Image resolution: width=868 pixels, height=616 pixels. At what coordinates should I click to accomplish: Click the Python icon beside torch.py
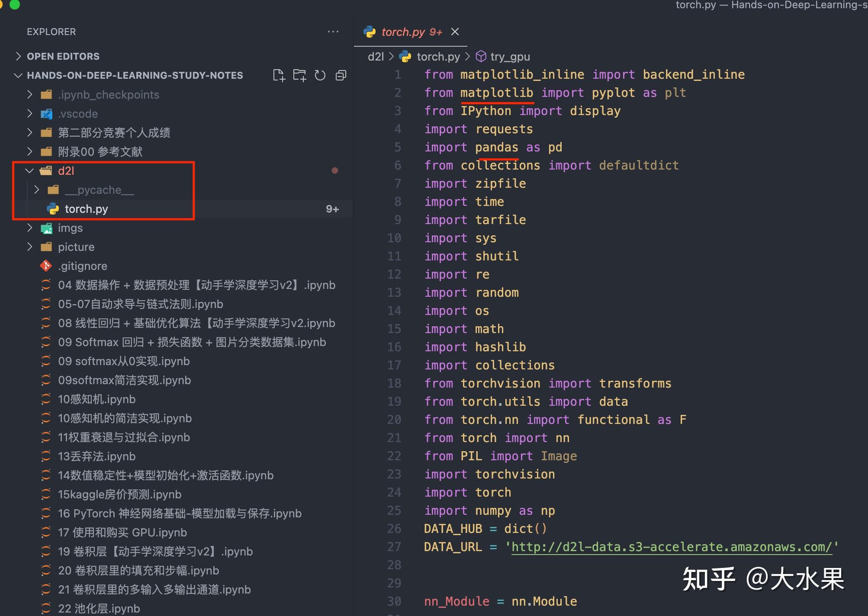52,209
